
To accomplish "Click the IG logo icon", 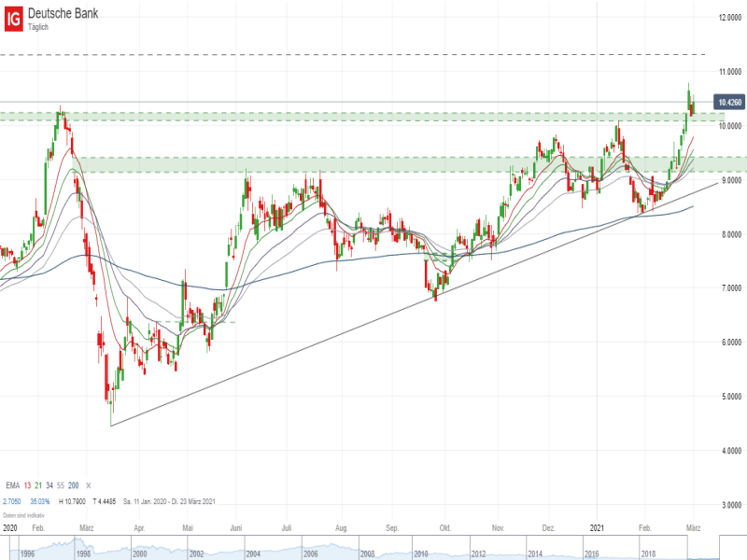I will pos(14,19).
